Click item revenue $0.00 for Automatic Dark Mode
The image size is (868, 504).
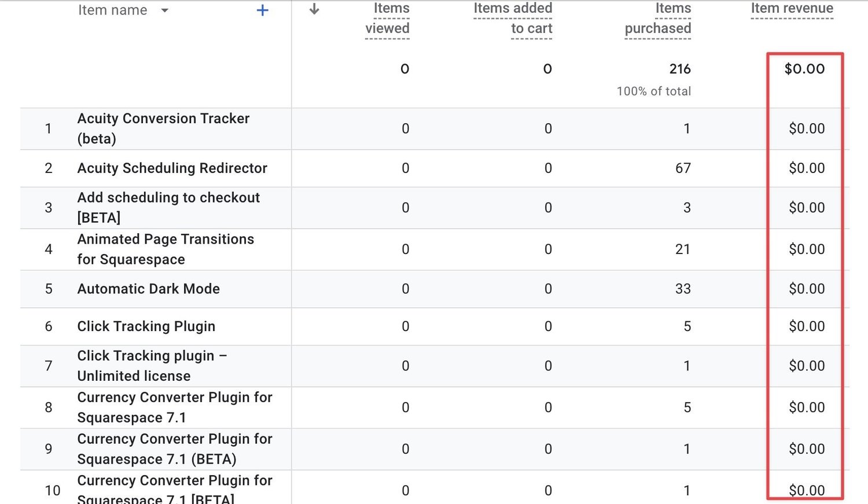(807, 289)
